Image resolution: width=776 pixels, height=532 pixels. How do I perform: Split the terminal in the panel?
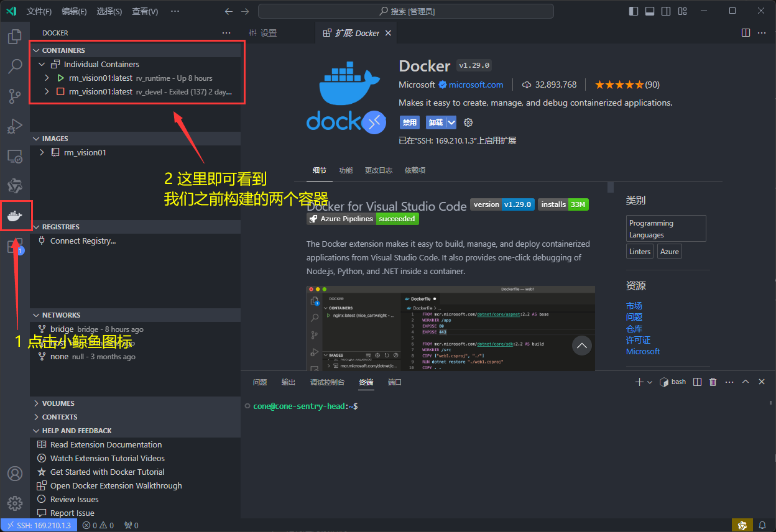tap(698, 382)
